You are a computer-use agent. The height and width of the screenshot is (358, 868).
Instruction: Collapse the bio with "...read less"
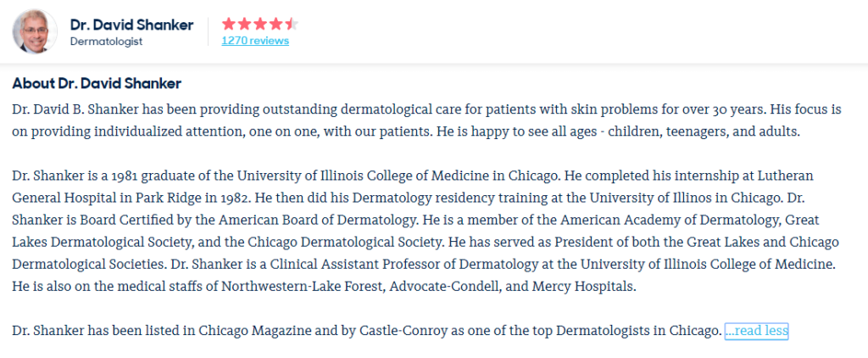756,331
